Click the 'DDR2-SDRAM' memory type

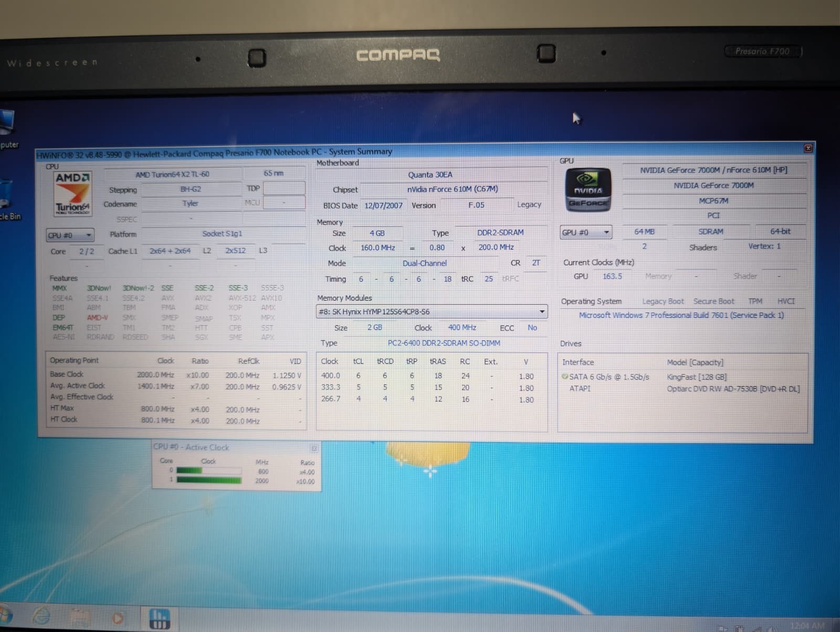point(500,232)
